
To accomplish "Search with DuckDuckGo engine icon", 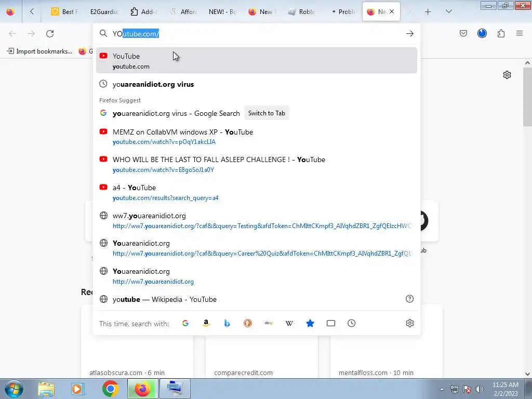I will tap(248, 323).
